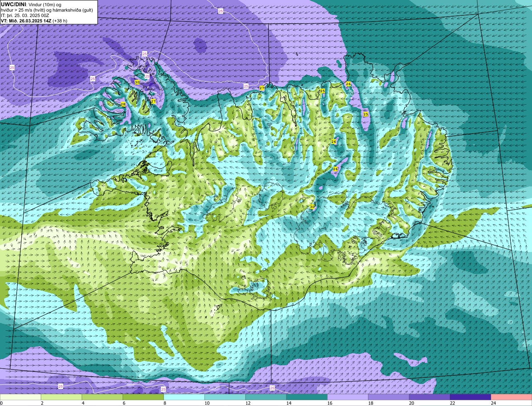Click the '4' label on color scale
This screenshot has width=532, height=406.
83,403
